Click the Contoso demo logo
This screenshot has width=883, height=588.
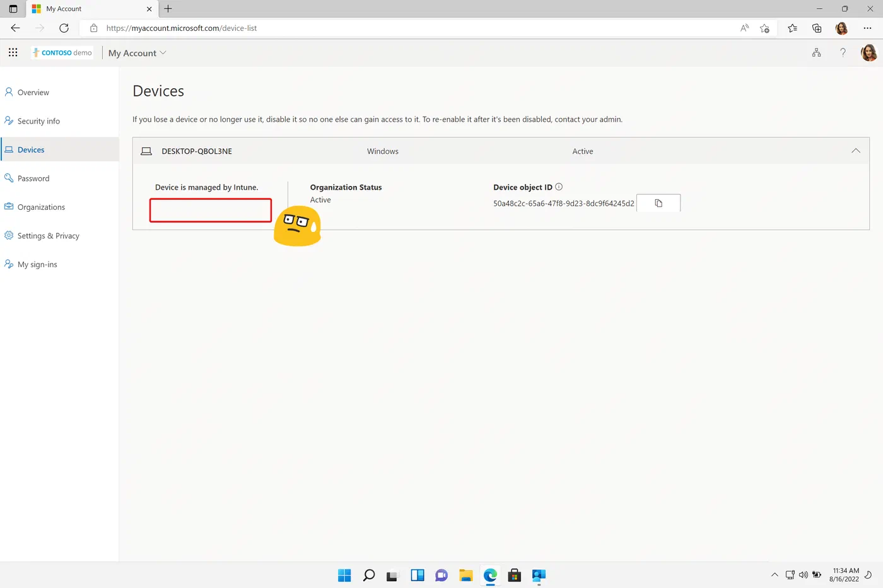click(62, 53)
